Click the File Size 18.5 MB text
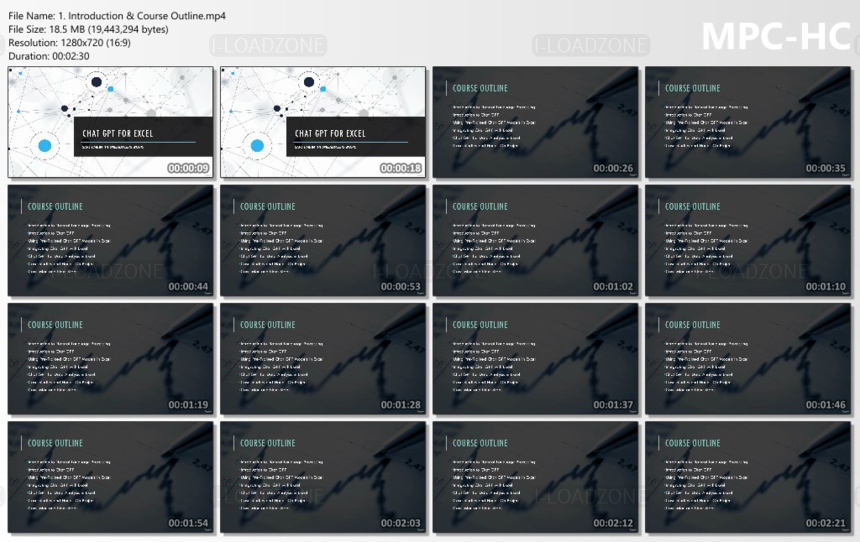The width and height of the screenshot is (860, 542). [88, 29]
